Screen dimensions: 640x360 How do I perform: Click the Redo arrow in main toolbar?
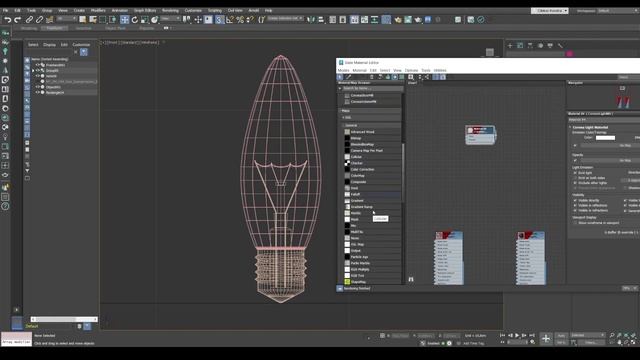pyautogui.click(x=17, y=20)
